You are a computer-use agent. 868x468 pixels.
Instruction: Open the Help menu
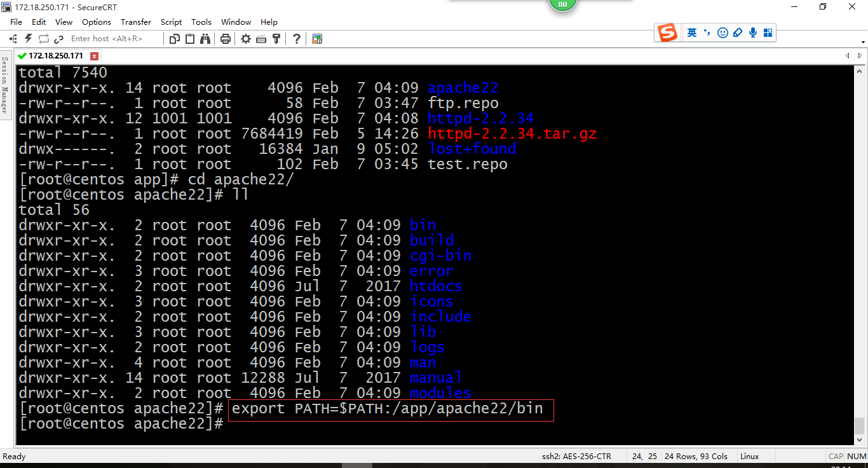pyautogui.click(x=269, y=22)
